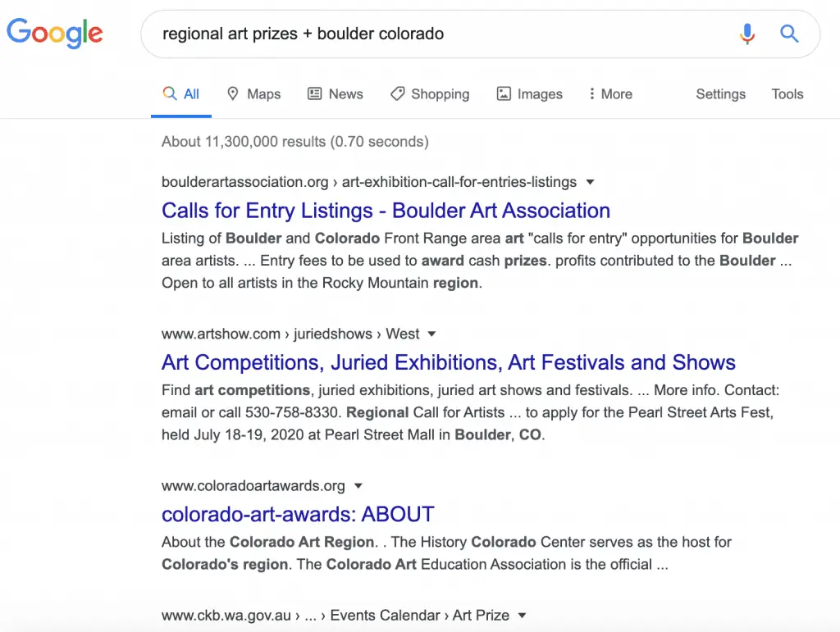Submit search with magnifying glass icon

789,34
